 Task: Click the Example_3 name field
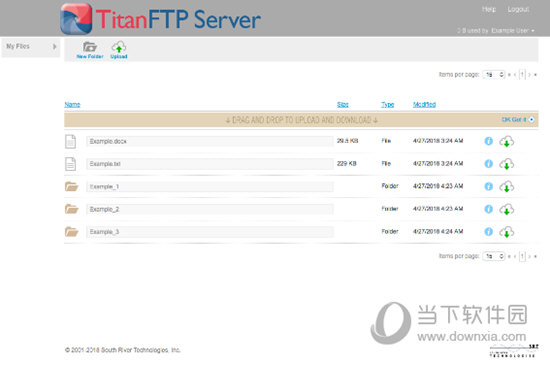pos(210,232)
